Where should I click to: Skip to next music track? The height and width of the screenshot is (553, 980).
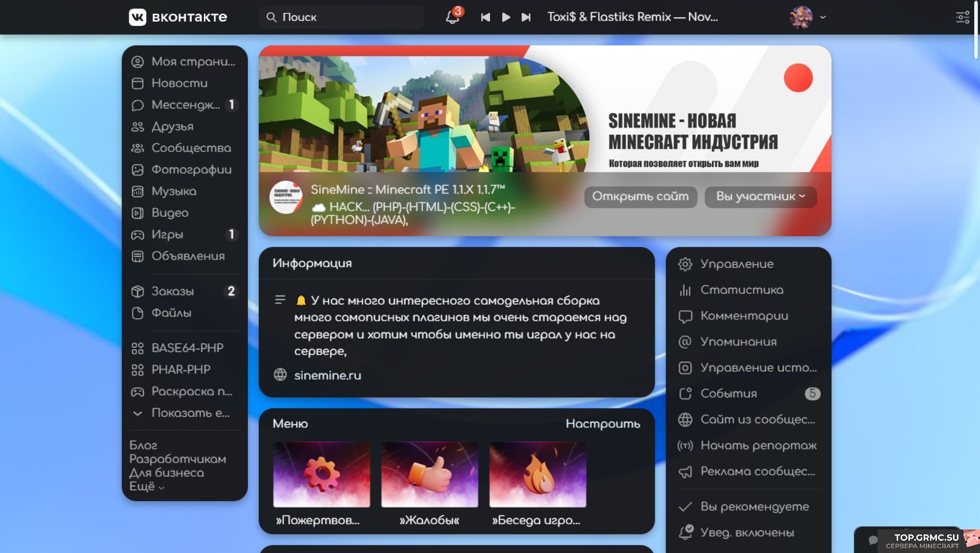(x=526, y=17)
